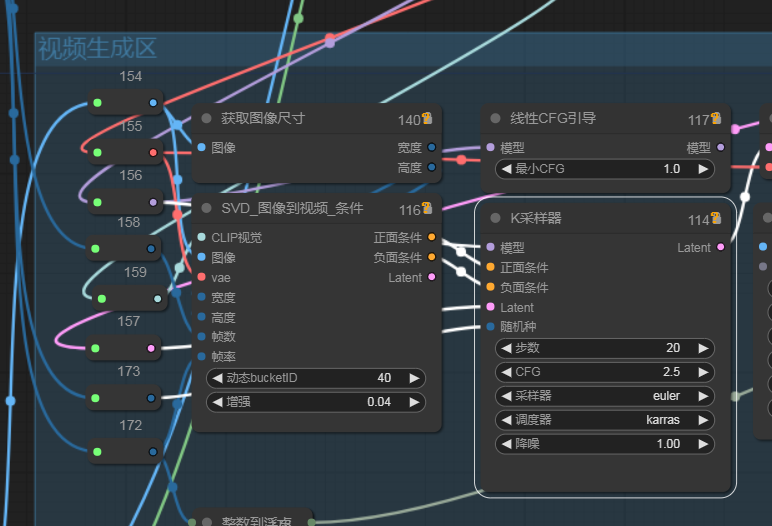
Task: Increase 动态bucketID with right arrow
Action: click(414, 378)
